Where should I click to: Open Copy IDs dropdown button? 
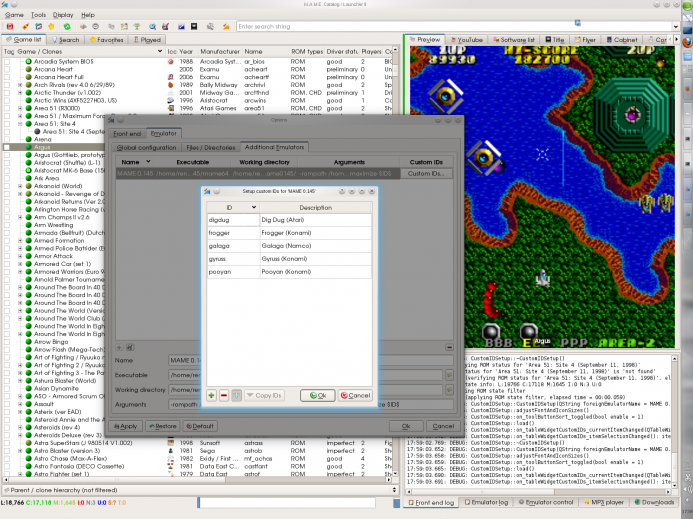click(264, 395)
